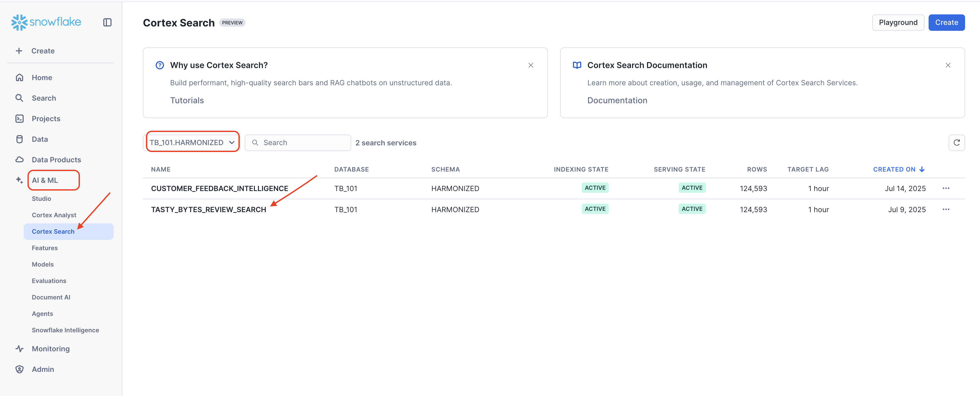Screen dimensions: 980x396
Task: Expand the AI & ML section
Action: pos(46,180)
